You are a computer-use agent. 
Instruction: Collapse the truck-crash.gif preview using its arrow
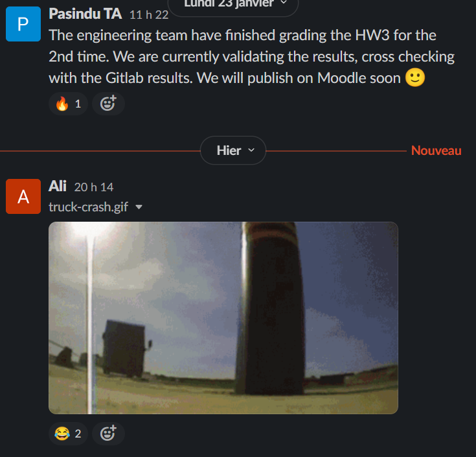139,207
